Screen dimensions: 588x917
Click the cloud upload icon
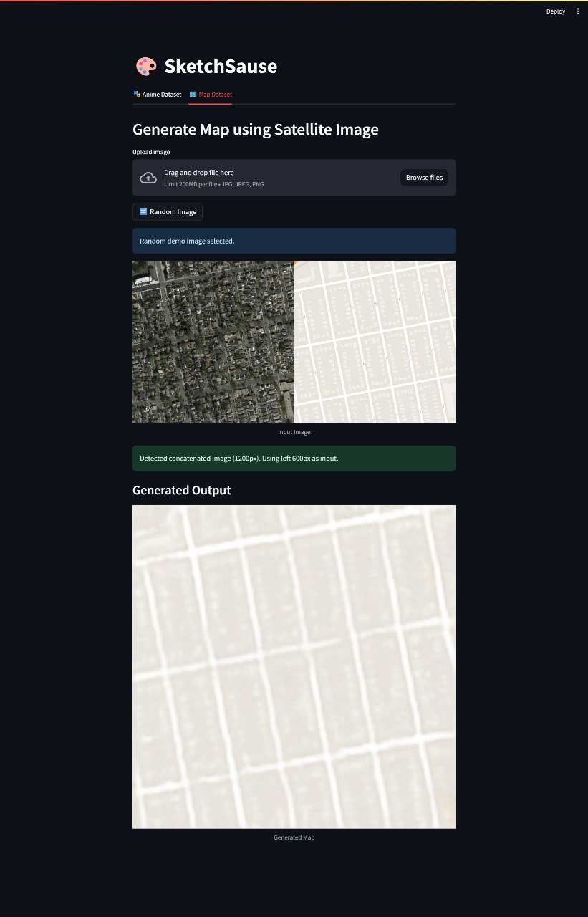click(x=148, y=178)
